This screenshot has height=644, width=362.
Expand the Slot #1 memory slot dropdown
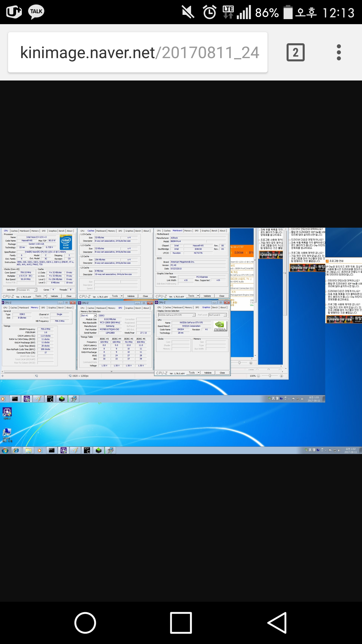tap(95, 315)
